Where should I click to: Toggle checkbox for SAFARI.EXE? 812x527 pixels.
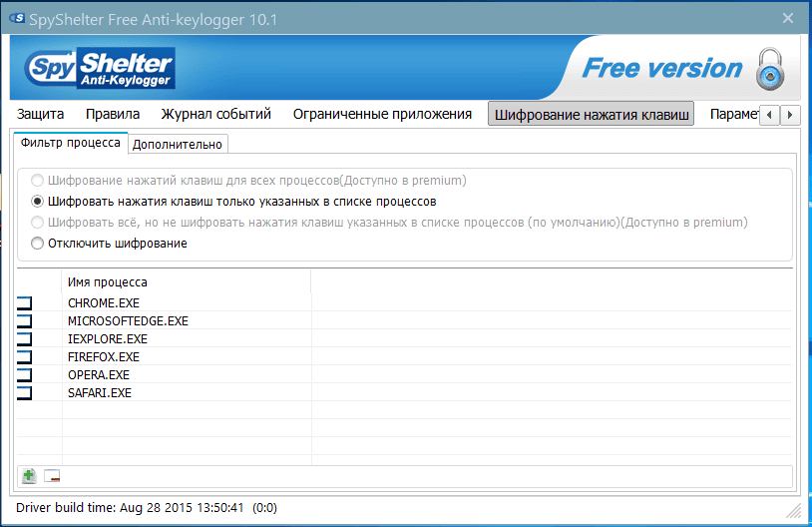[x=24, y=393]
